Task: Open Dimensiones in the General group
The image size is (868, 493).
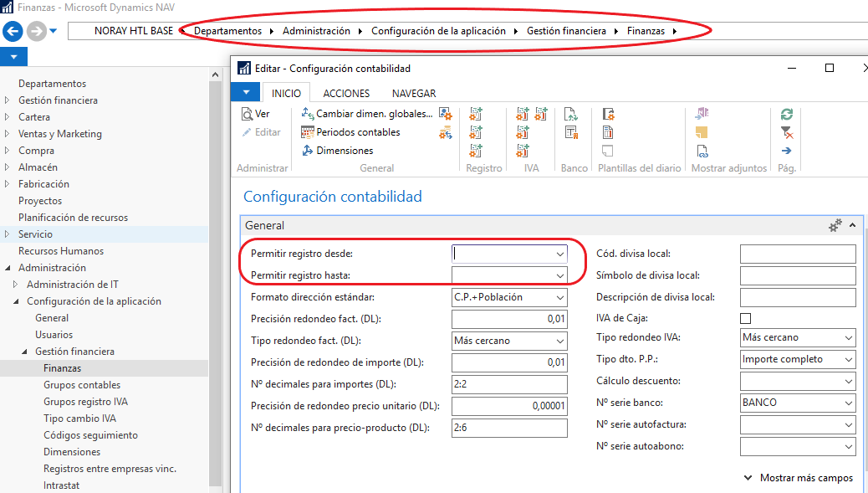Action: [337, 150]
